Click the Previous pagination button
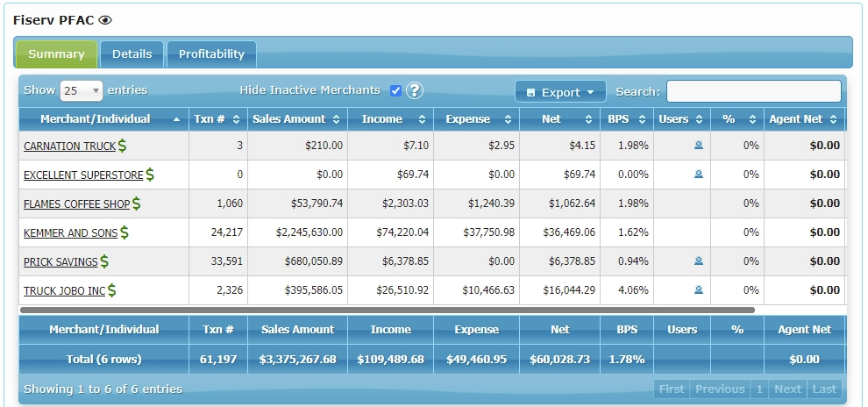This screenshot has width=868, height=407. click(x=720, y=389)
